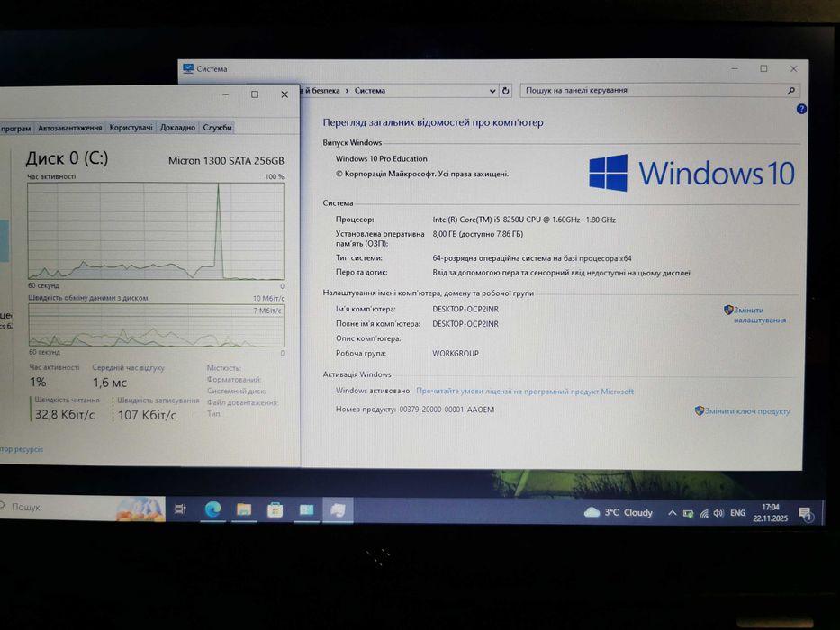Open the resource monitor link at bottom

coord(22,449)
